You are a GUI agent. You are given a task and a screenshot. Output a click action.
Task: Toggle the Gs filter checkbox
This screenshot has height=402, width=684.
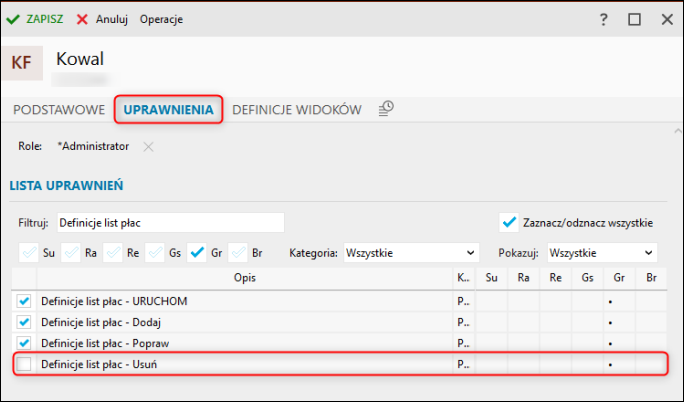click(x=155, y=253)
